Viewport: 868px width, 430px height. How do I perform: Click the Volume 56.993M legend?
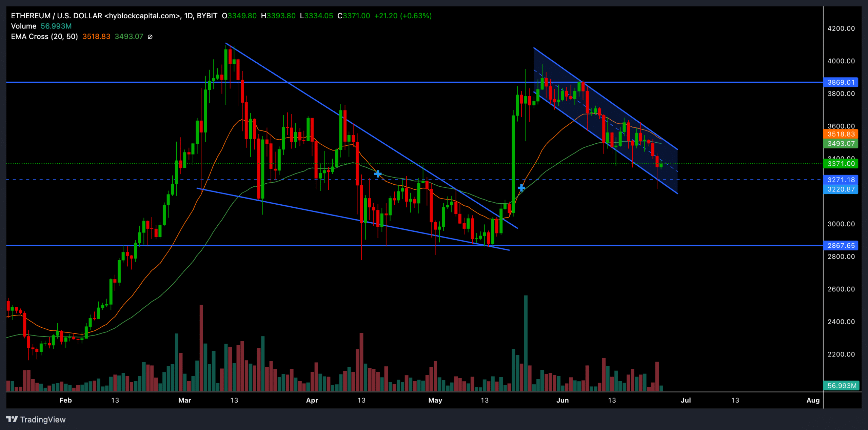(41, 26)
